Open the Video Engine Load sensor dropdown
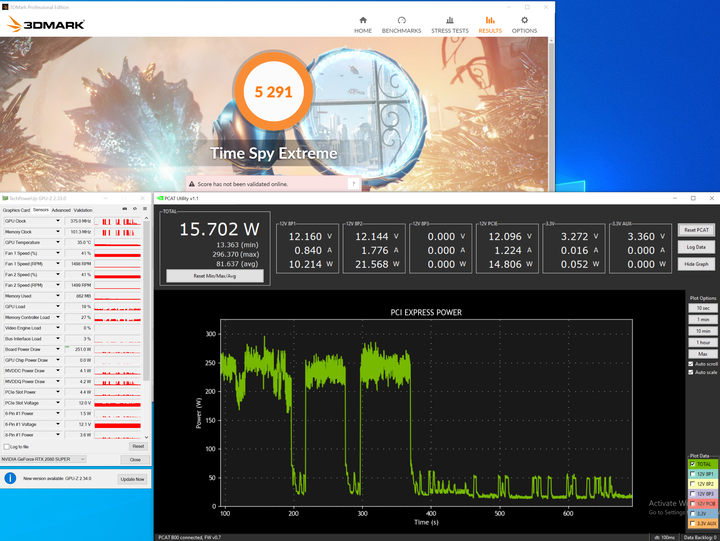This screenshot has height=541, width=720. pyautogui.click(x=58, y=328)
